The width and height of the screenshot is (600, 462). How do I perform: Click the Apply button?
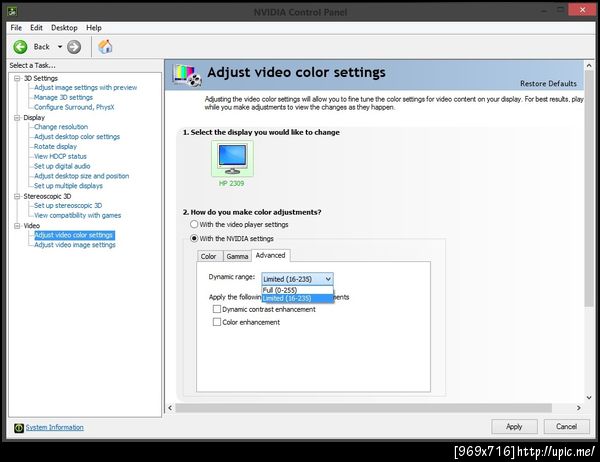click(514, 426)
